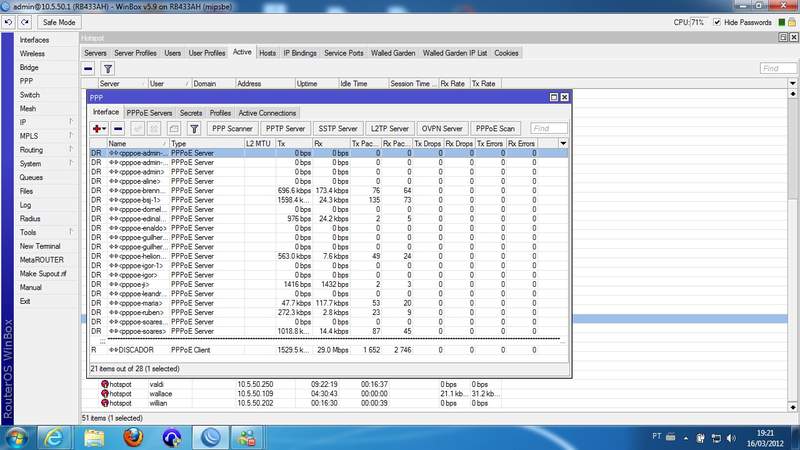Click the comment icon in PPP toolbar
Viewport: 800px width, 450px height.
[x=175, y=129]
